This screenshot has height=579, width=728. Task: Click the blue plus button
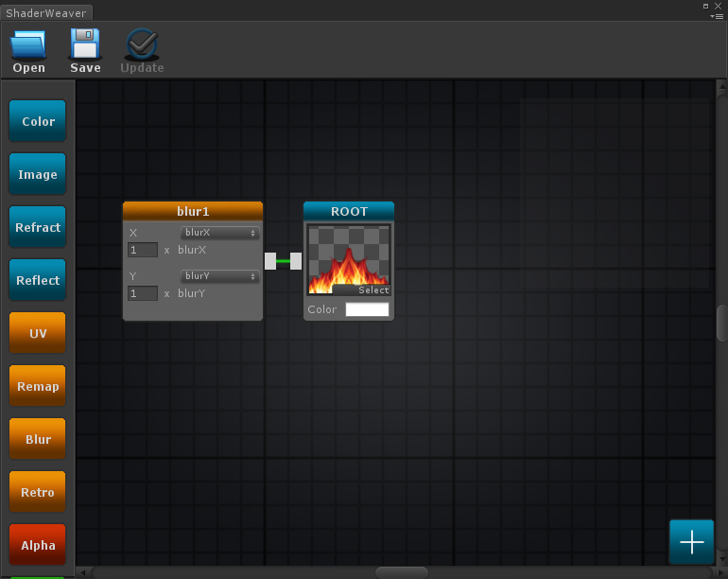pos(691,542)
